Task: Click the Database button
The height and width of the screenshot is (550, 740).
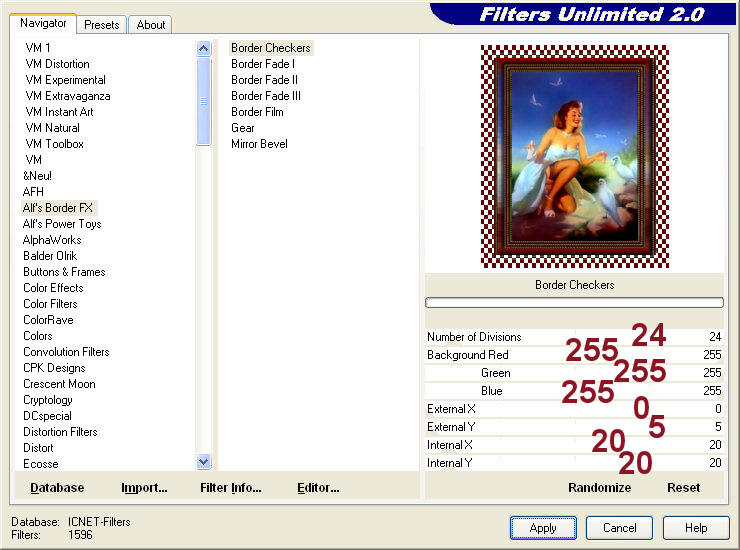Action: [x=57, y=488]
